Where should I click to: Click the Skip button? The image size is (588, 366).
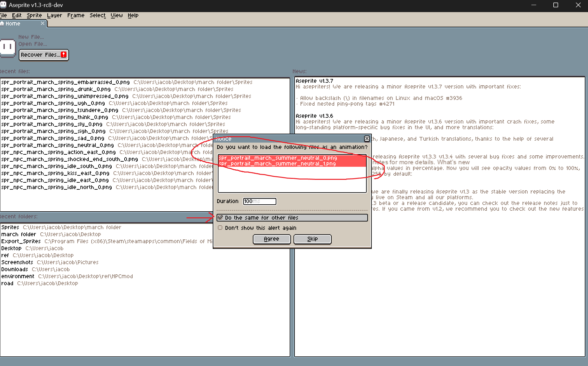point(313,239)
